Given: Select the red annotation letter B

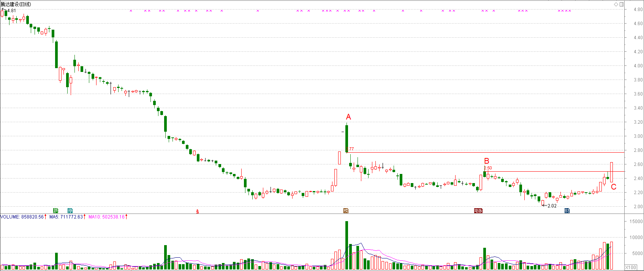Looking at the screenshot, I should (486, 161).
